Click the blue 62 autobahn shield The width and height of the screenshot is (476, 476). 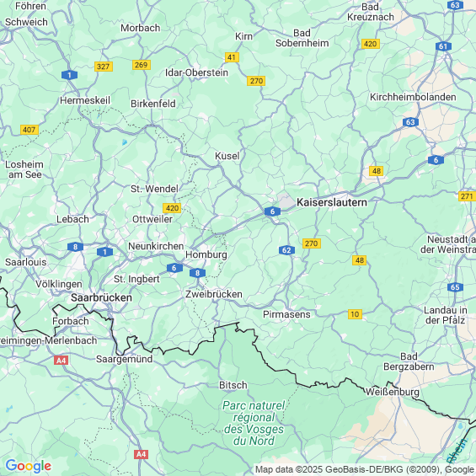pyautogui.click(x=286, y=250)
